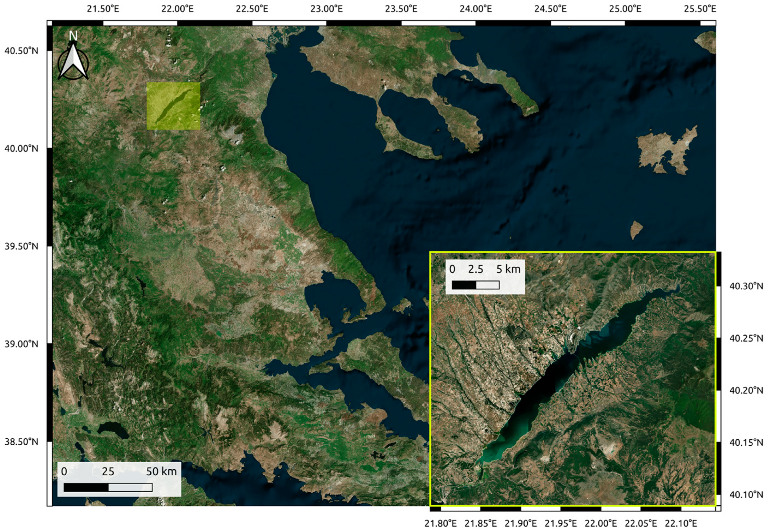This screenshot has width=768, height=532.
Task: Click the 39.00°N latitude label
Action: pyautogui.click(x=21, y=344)
